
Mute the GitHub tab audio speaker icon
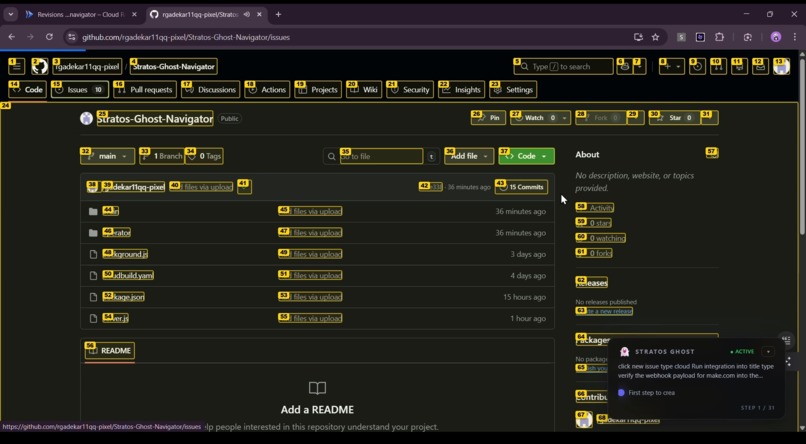tap(247, 14)
